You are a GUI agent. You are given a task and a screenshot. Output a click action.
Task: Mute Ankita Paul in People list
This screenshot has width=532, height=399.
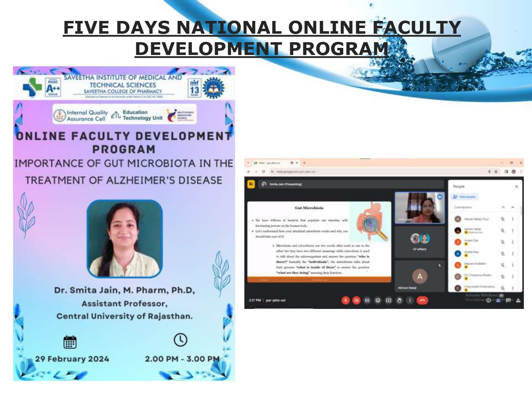tap(503, 254)
